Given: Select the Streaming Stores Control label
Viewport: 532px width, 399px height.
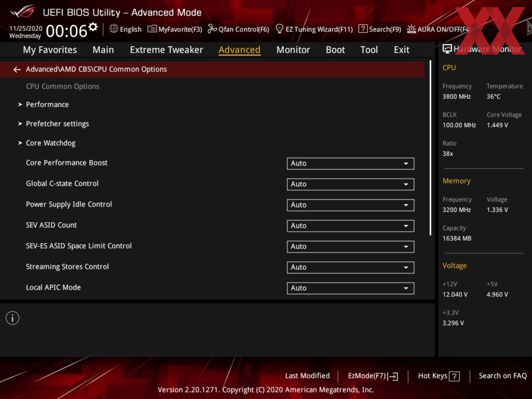Looking at the screenshot, I should tap(67, 266).
